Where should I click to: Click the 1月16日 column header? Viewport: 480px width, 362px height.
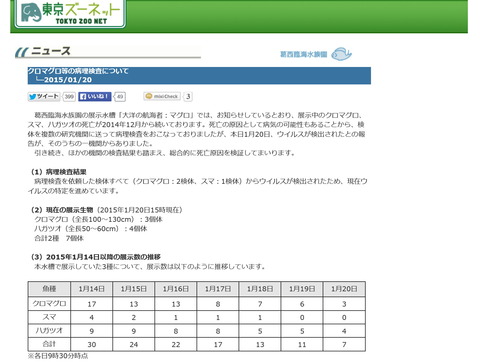[176, 289]
